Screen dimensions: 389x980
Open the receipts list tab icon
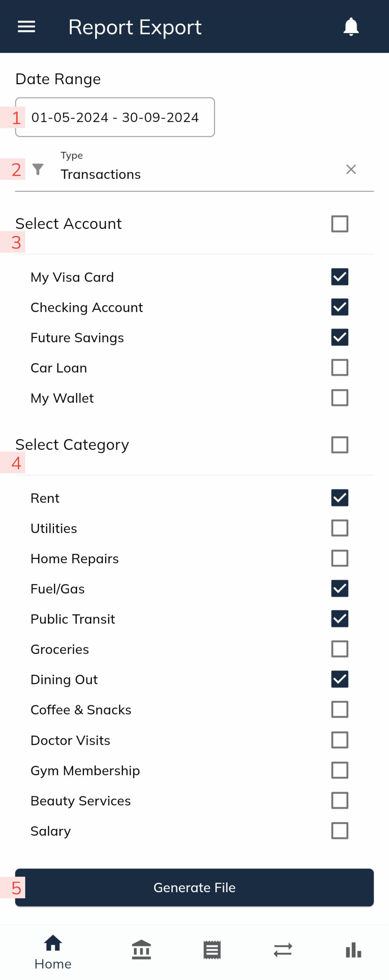click(x=212, y=949)
